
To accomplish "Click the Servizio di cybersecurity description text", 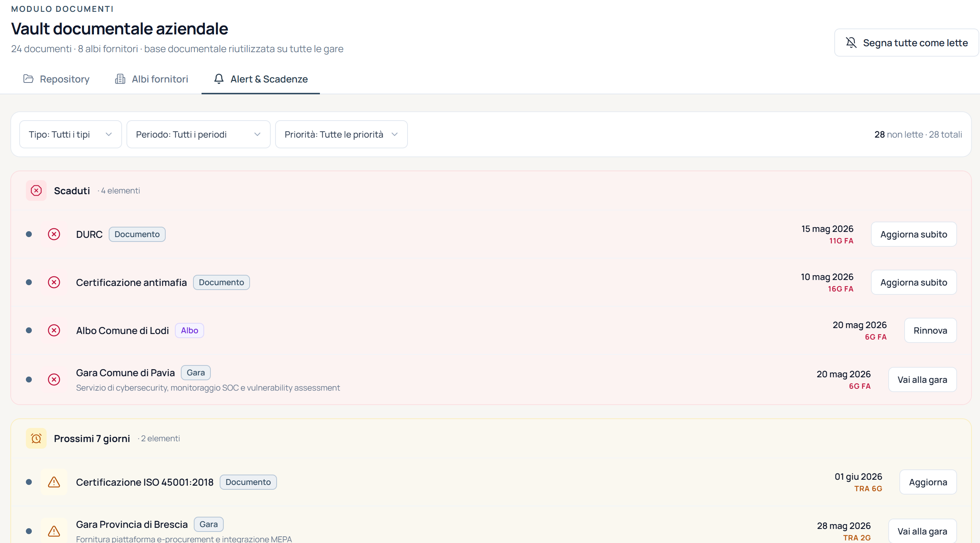I will point(208,388).
